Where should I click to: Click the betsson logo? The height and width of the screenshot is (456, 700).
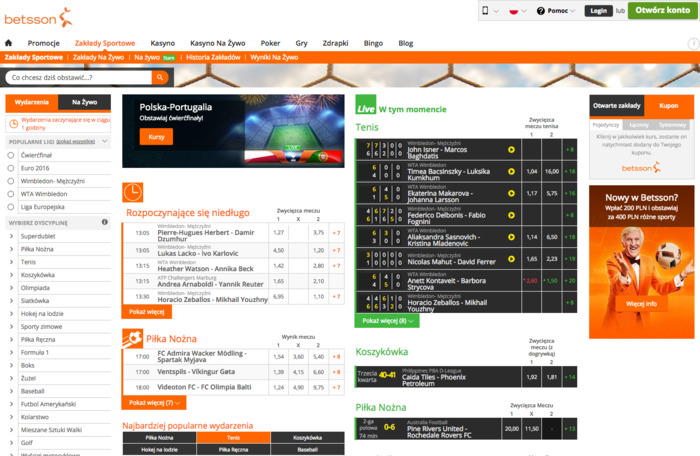coord(38,18)
